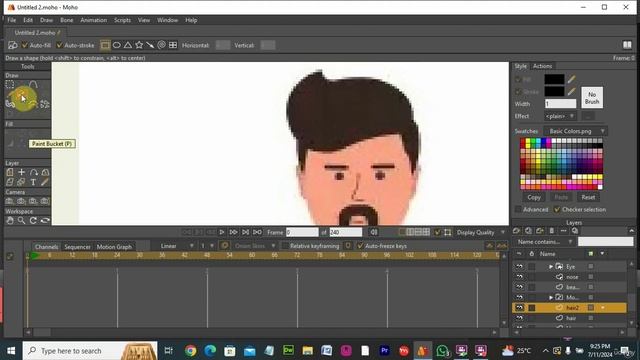Screen dimensions: 640x360
Task: Select the Eyedropper layer tool
Action: point(45,182)
